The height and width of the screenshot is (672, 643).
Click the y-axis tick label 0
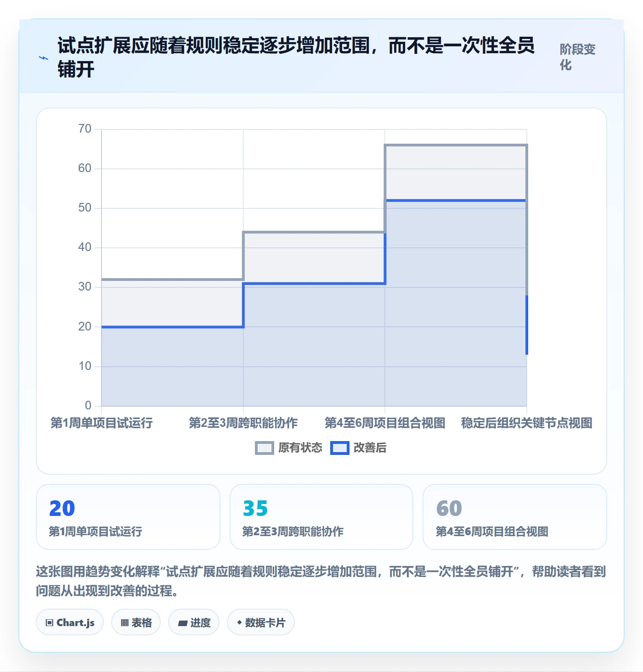[x=88, y=405]
